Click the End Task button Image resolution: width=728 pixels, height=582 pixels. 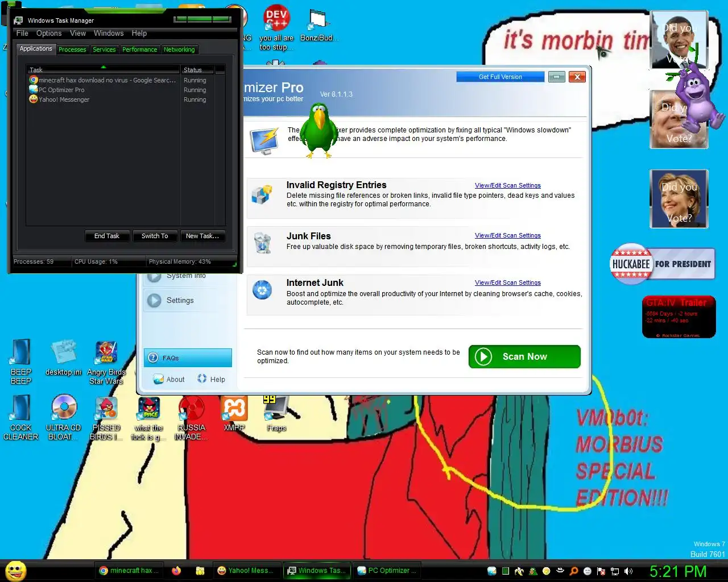[107, 236]
